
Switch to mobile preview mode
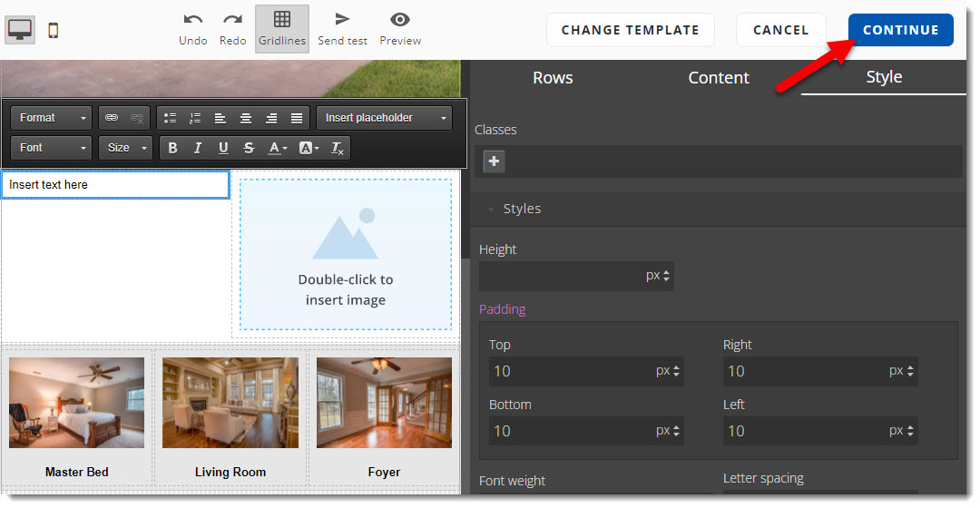54,30
